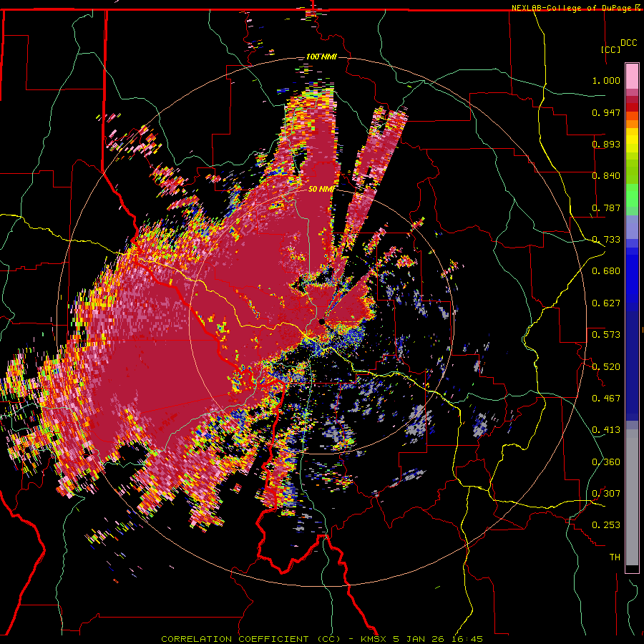The image size is (644, 644).
Task: Click the 100 NMI range ring label
Action: coord(321,57)
